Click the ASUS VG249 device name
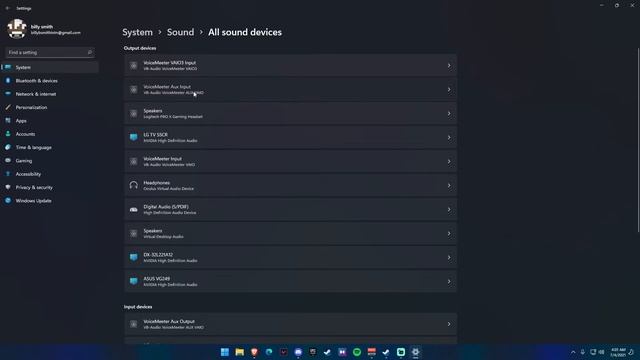Screen dimensions: 640x360 point(156,279)
